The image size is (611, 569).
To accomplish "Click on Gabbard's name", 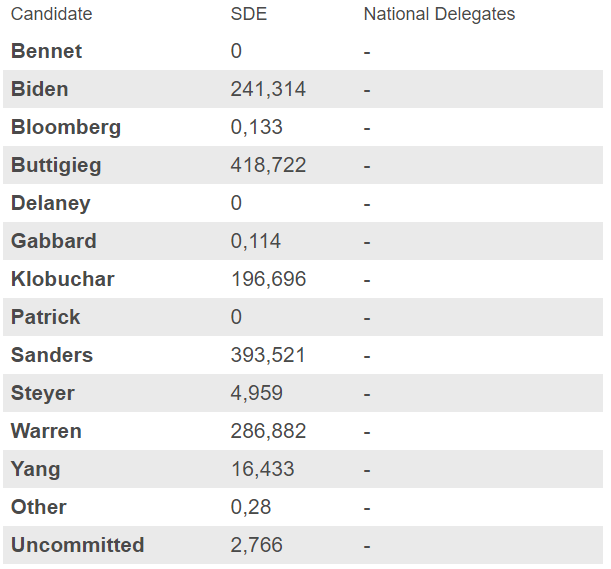I will pos(54,241).
